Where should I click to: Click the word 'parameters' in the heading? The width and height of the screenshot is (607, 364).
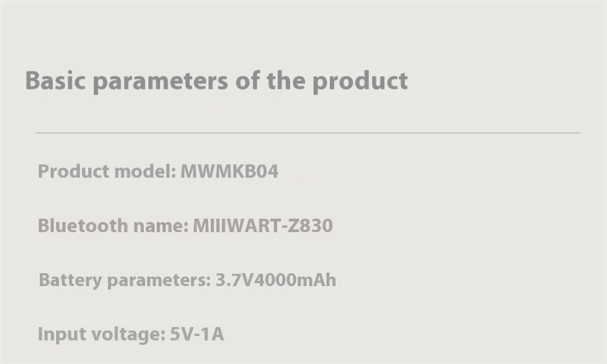coord(161,82)
